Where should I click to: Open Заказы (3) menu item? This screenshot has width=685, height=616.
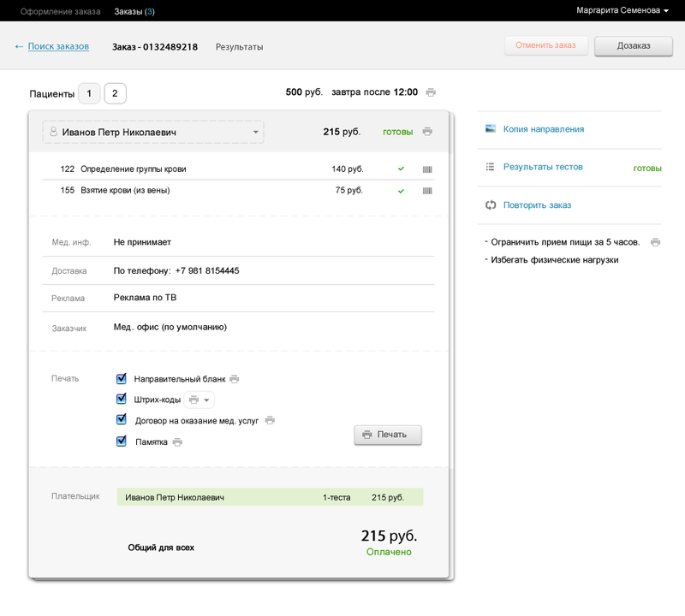point(134,11)
